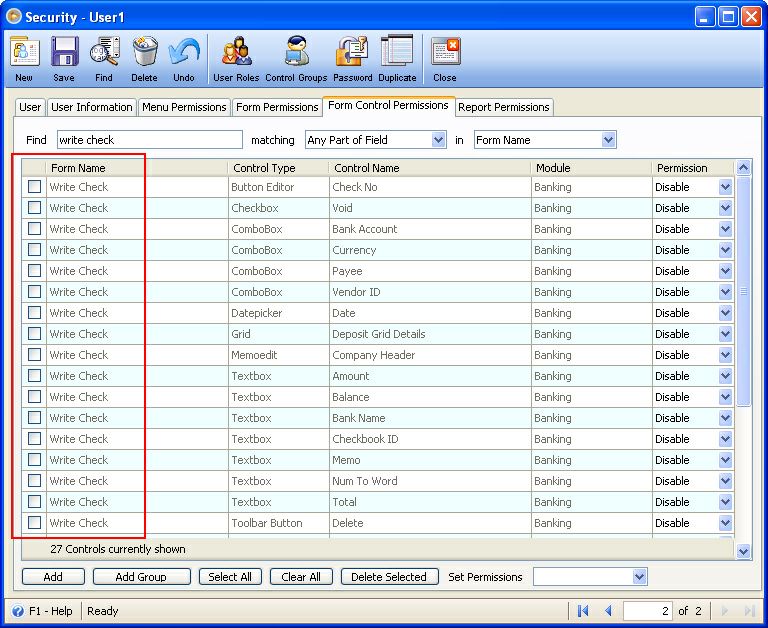Viewport: 768px width, 628px height.
Task: Select the Bank Account row checkbox
Action: [x=34, y=229]
